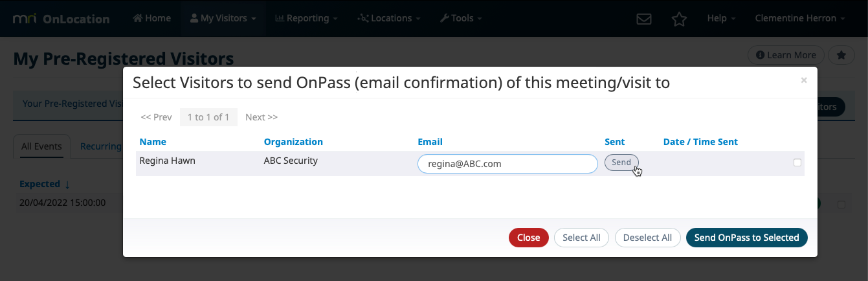Click the 1 to 1 of 1 page indicator
This screenshot has width=868, height=281.
[208, 117]
